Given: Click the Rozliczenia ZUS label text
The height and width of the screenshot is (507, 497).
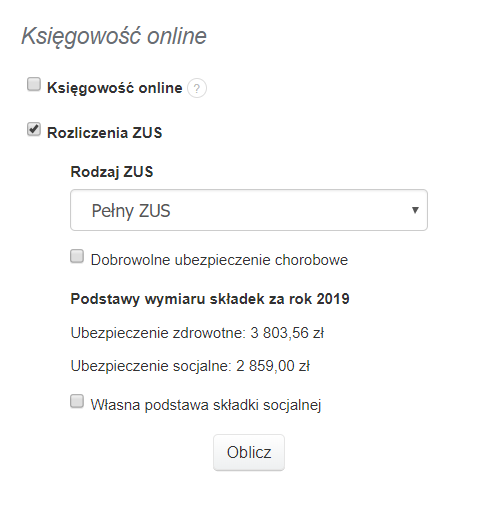Looking at the screenshot, I should pyautogui.click(x=104, y=133).
